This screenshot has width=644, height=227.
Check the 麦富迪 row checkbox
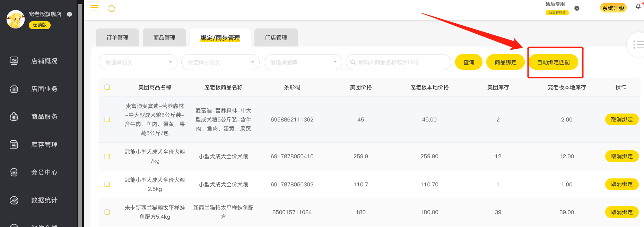click(x=107, y=119)
